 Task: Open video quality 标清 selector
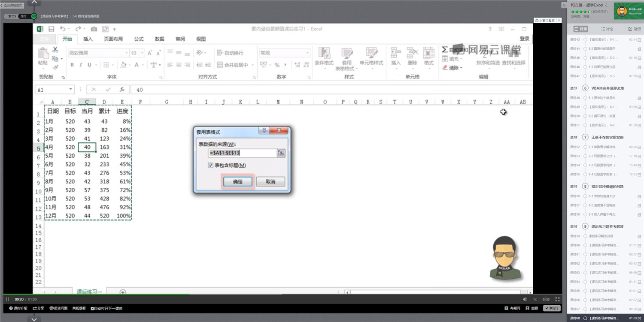click(546, 299)
